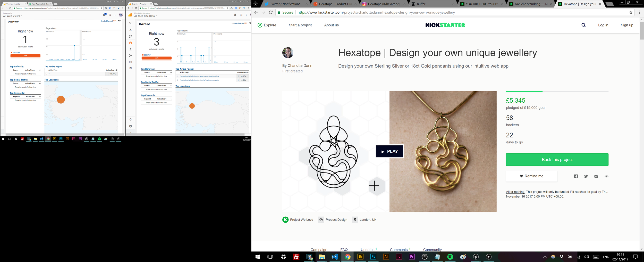Open the Start a project link
This screenshot has height=262, width=644.
pyautogui.click(x=300, y=25)
